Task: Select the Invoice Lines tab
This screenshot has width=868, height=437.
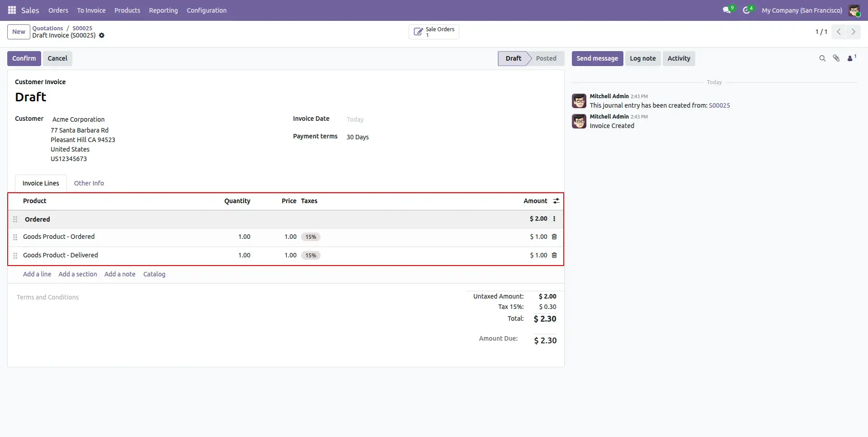Action: [x=41, y=183]
